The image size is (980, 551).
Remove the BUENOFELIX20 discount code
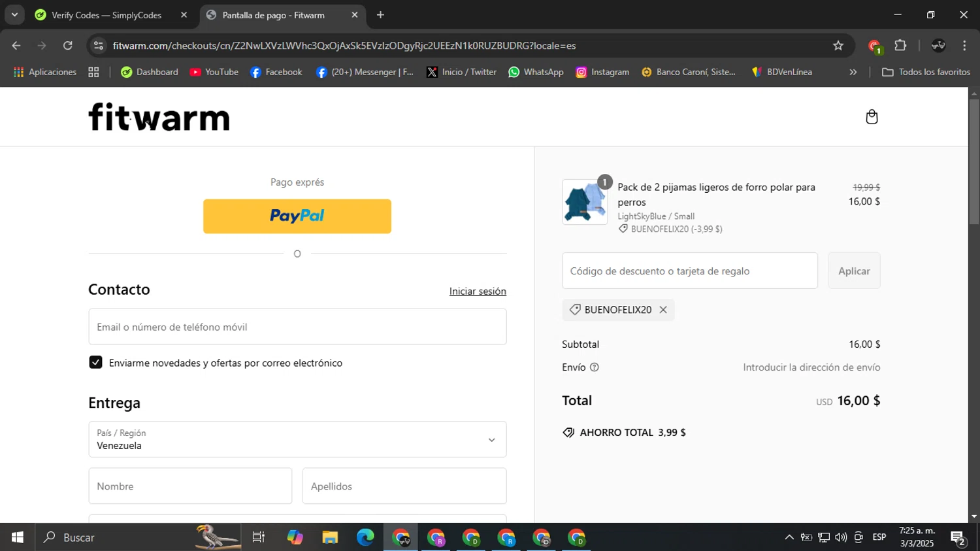point(663,310)
